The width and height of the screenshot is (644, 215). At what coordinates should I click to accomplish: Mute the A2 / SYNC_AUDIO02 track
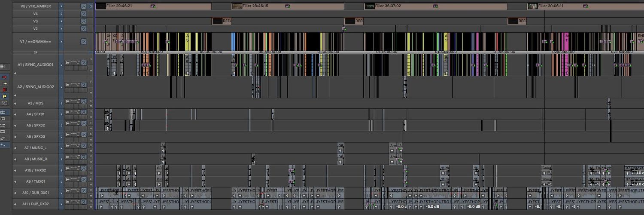(x=91, y=92)
